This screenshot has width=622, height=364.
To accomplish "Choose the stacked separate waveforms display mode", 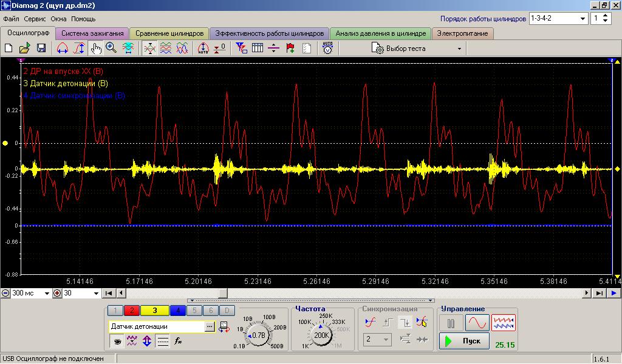I will 165,49.
